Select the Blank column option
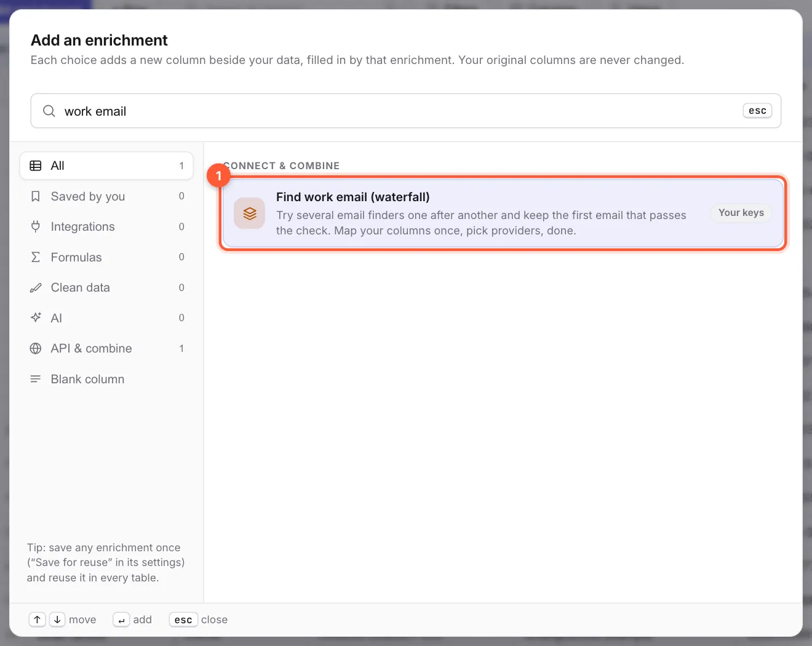Screen dimensions: 812x646 [106, 379]
